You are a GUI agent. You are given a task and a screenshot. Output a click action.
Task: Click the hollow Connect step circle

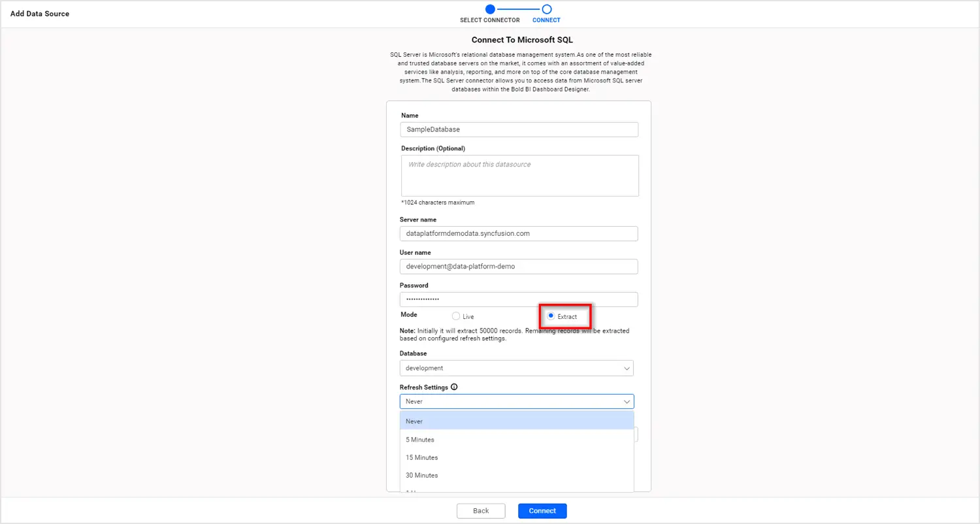click(x=547, y=9)
